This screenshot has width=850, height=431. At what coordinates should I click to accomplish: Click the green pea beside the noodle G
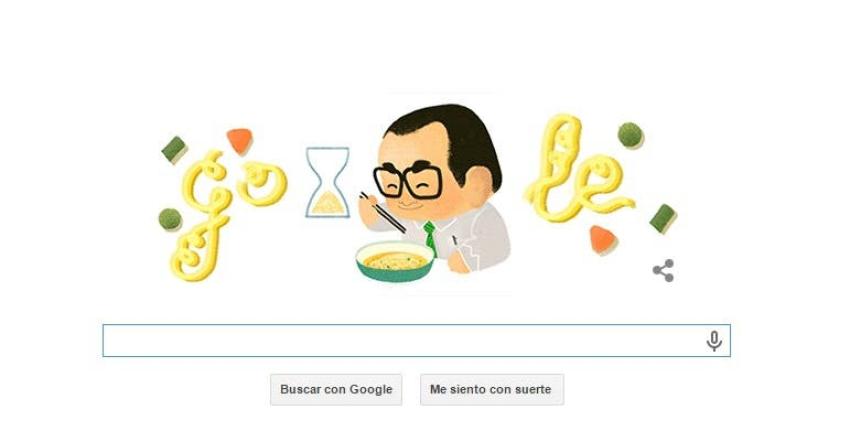coord(170,220)
